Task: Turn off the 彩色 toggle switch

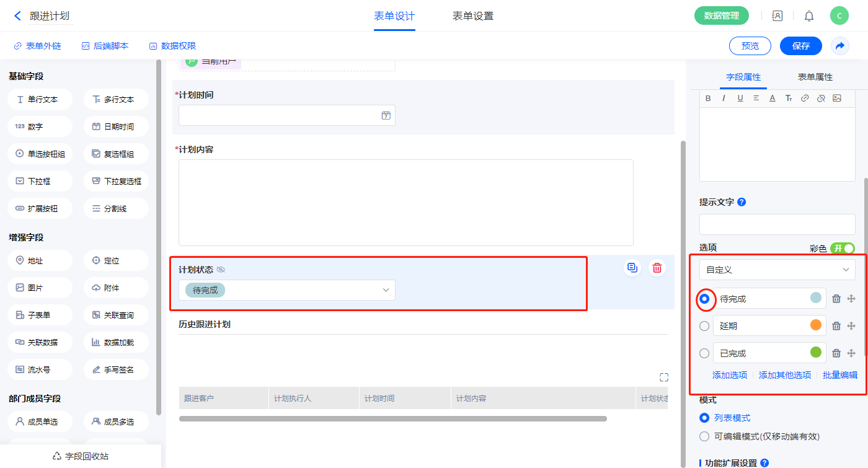Action: tap(843, 249)
